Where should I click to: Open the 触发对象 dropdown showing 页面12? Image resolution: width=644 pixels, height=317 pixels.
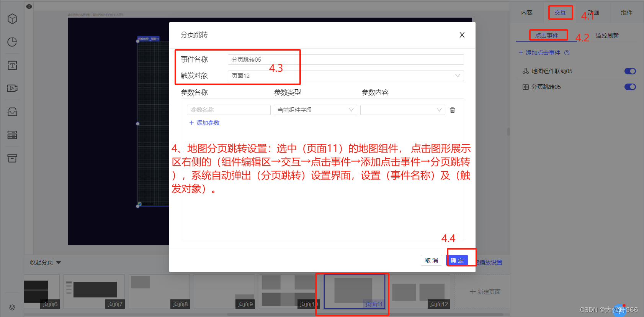point(346,76)
